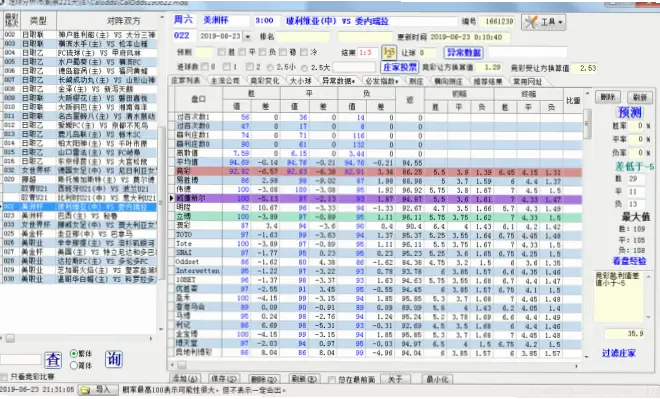This screenshot has height=399, width=660.
Task: Open the date dropdown 2019-06-23
Action: (x=248, y=37)
